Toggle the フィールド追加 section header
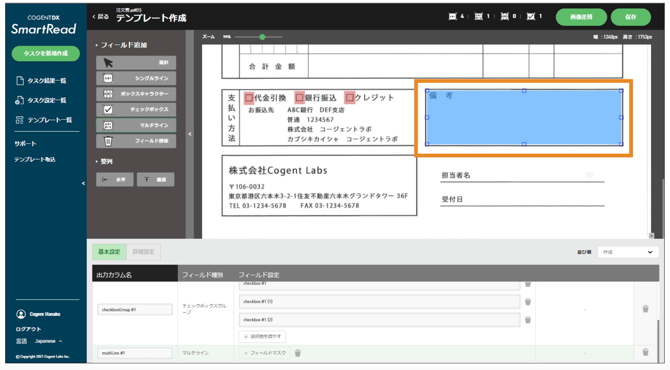 [121, 45]
